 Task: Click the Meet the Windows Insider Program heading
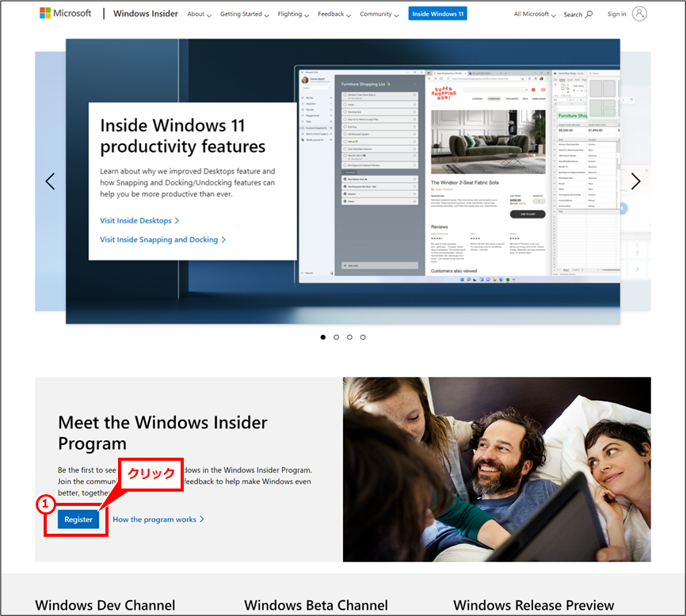click(x=162, y=433)
